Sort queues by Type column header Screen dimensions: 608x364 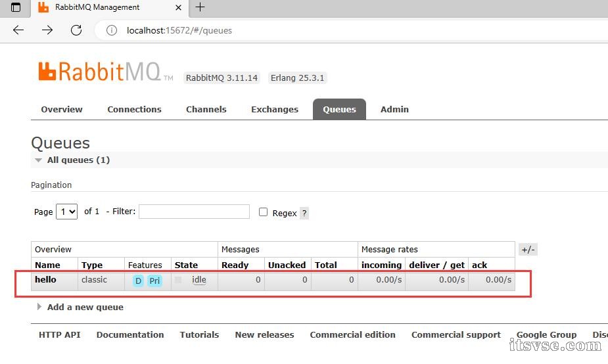pyautogui.click(x=92, y=265)
